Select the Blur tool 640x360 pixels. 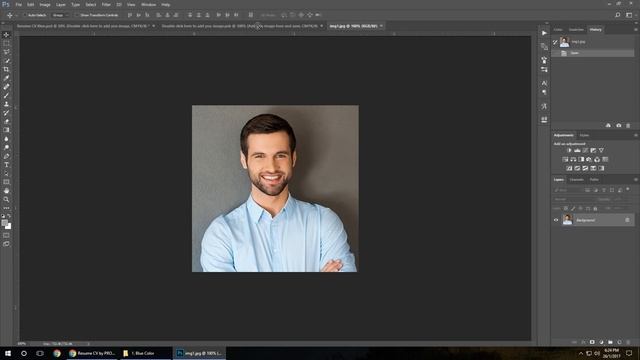[x=6, y=139]
